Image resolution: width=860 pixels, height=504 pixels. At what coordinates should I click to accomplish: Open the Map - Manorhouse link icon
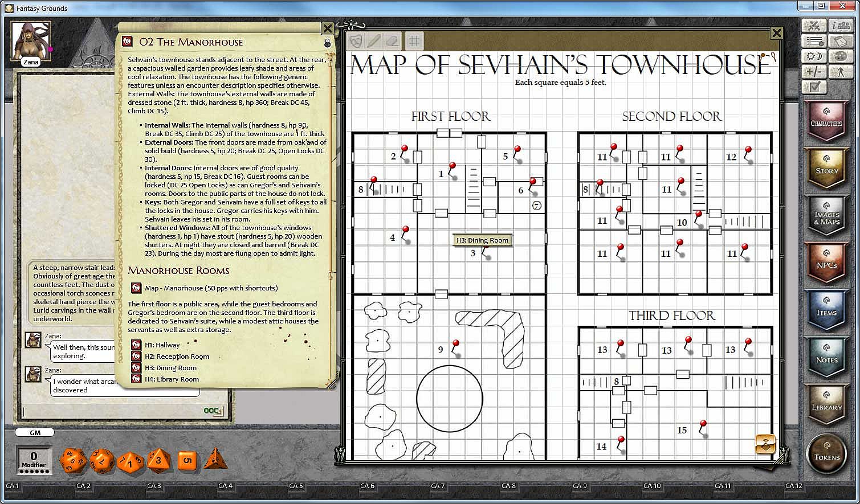[136, 288]
